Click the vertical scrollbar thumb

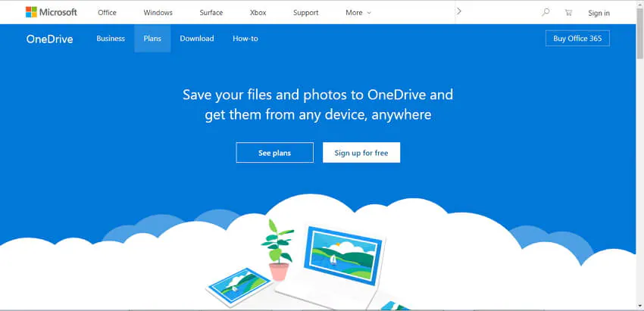click(640, 33)
